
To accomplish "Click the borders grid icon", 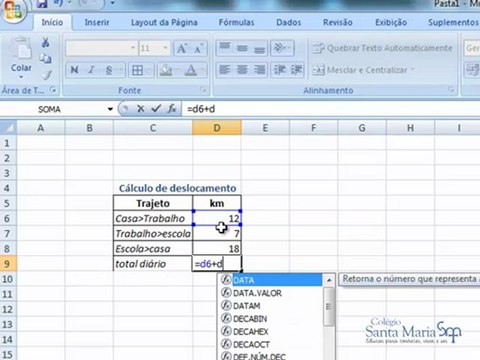I will 137,70.
